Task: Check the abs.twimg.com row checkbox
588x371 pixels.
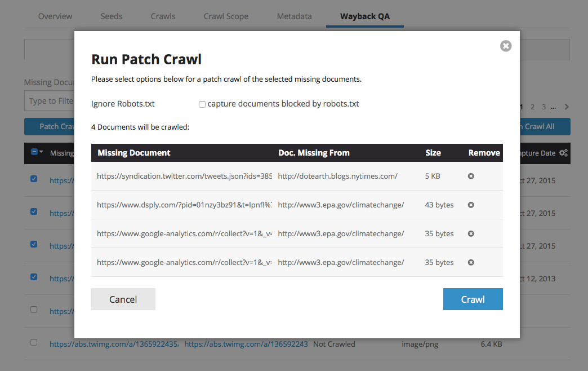Action: (34, 342)
